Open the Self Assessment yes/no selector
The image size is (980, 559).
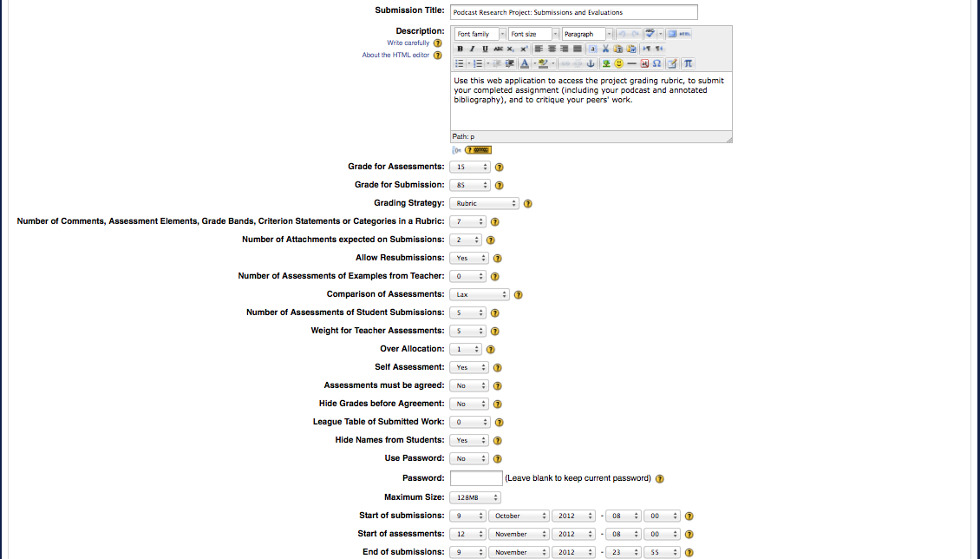(x=469, y=367)
